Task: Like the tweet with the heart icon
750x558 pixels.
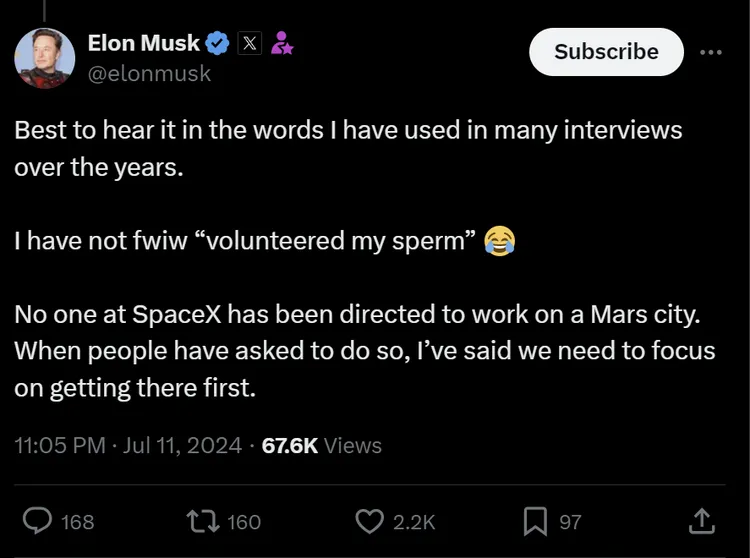Action: click(x=371, y=521)
